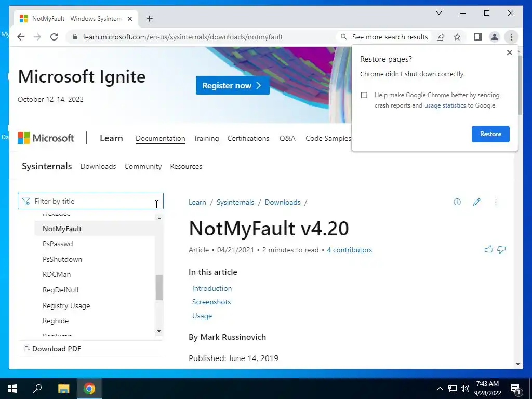Click Download PDF
Image resolution: width=532 pixels, height=399 pixels.
point(52,349)
